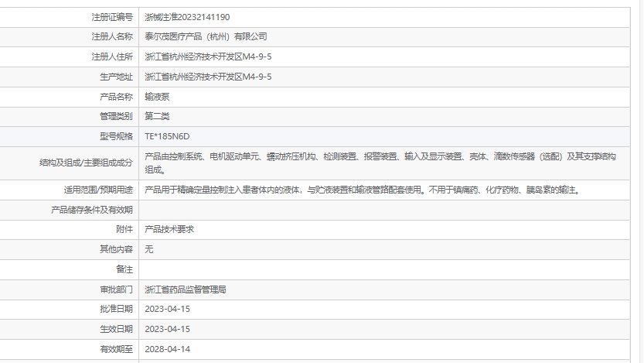644x363 pixels.
Task: Click the 型号规格 row label
Action: pos(117,136)
